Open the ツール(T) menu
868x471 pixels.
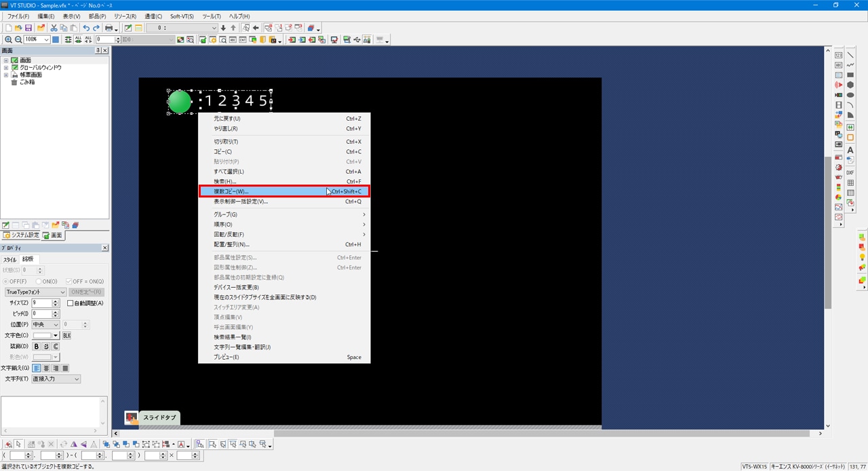pyautogui.click(x=212, y=16)
